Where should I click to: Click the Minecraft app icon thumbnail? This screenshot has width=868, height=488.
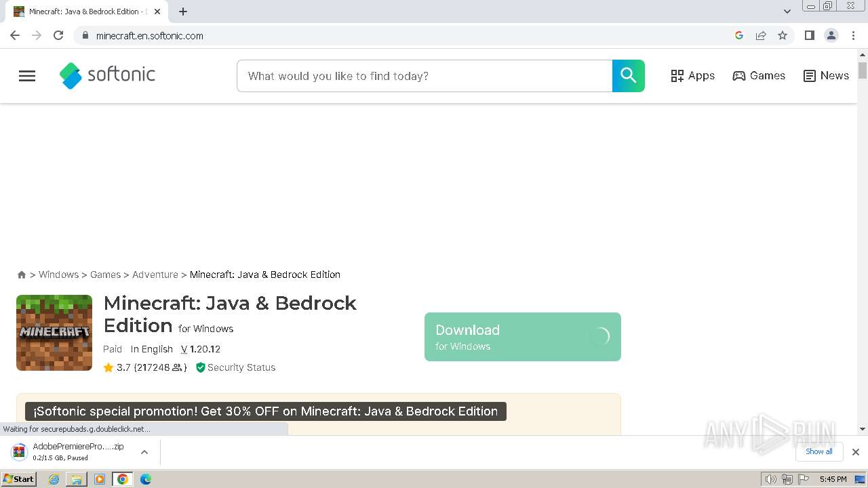click(54, 333)
